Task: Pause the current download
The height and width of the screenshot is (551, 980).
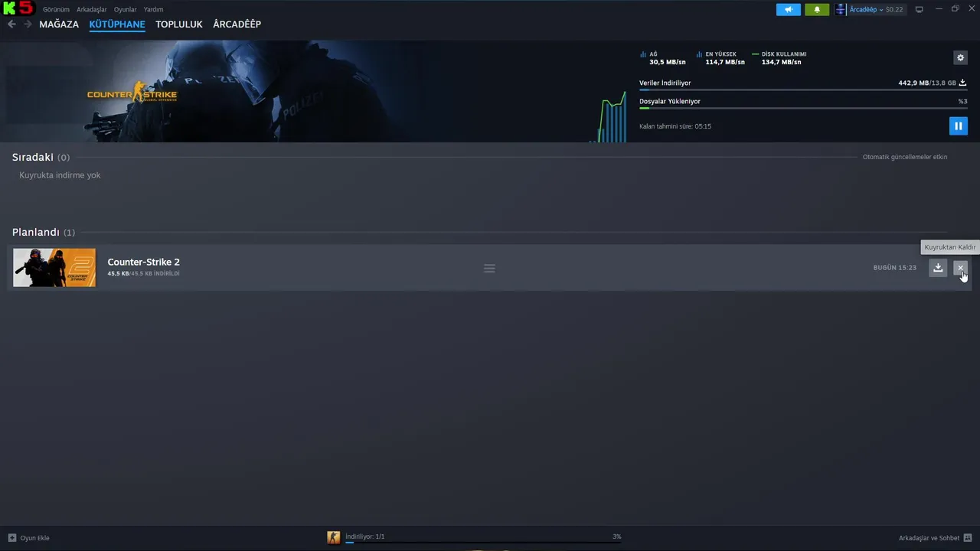Action: coord(958,126)
